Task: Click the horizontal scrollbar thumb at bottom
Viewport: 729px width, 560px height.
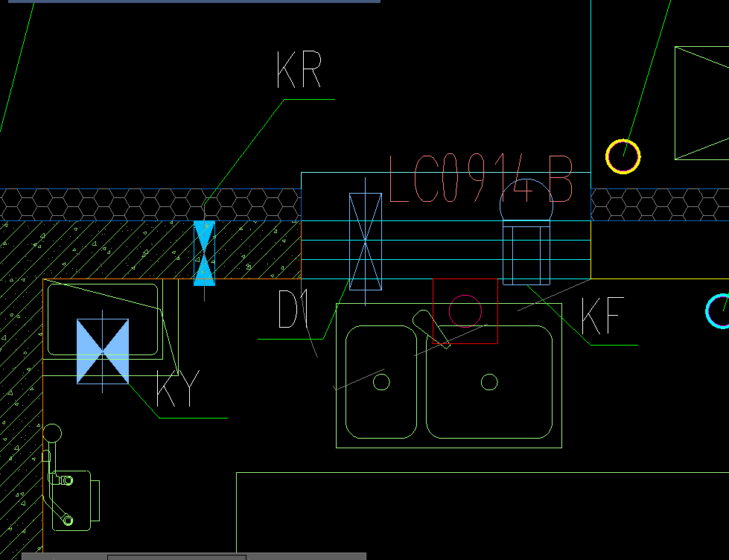Action: click(x=176, y=557)
